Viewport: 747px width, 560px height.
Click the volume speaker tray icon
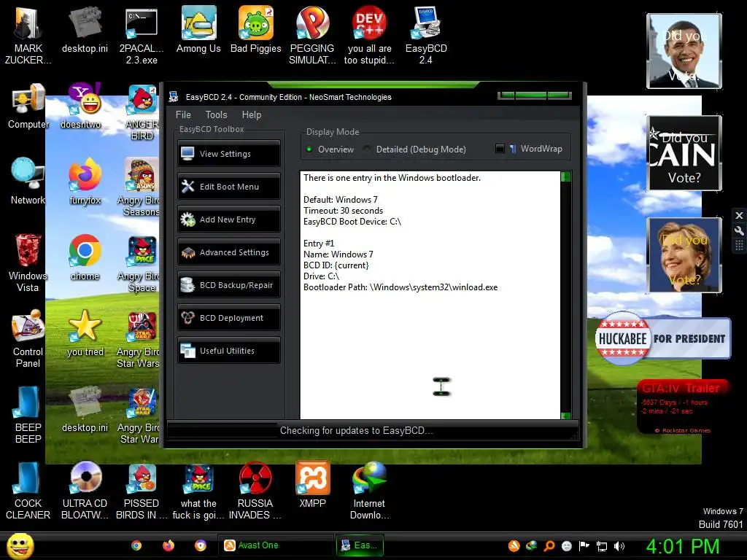pyautogui.click(x=619, y=546)
